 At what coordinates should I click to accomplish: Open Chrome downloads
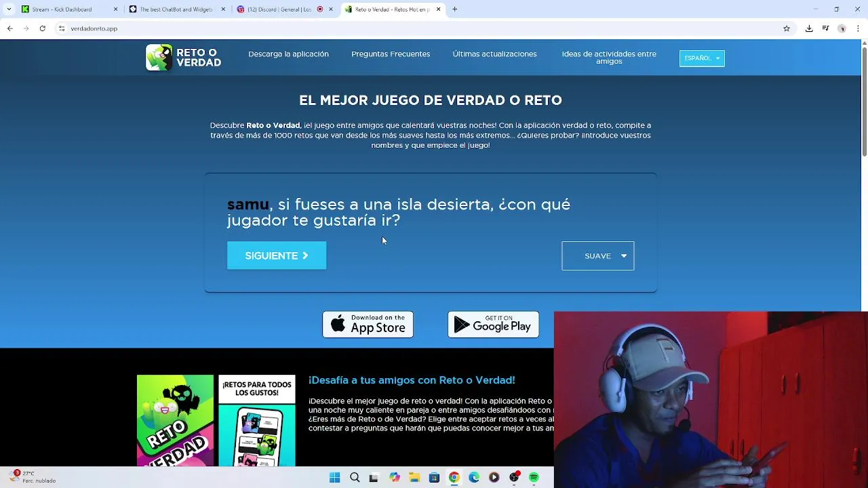pos(809,28)
